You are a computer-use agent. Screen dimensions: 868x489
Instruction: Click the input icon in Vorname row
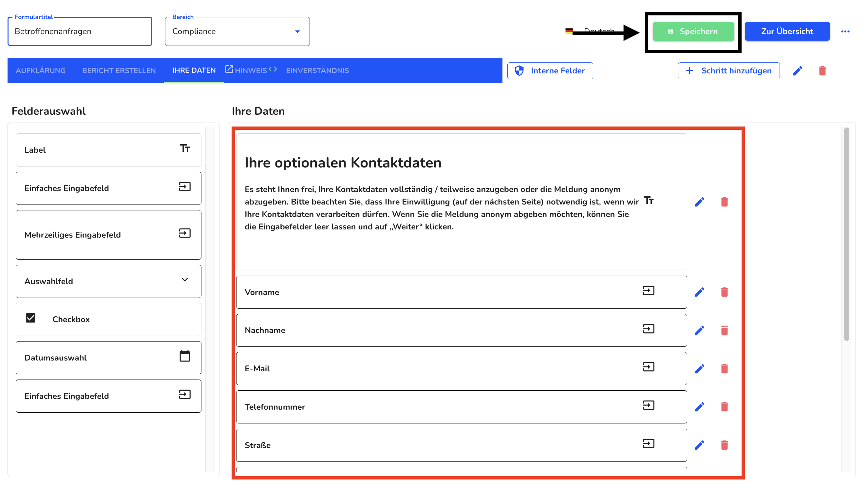tap(648, 291)
